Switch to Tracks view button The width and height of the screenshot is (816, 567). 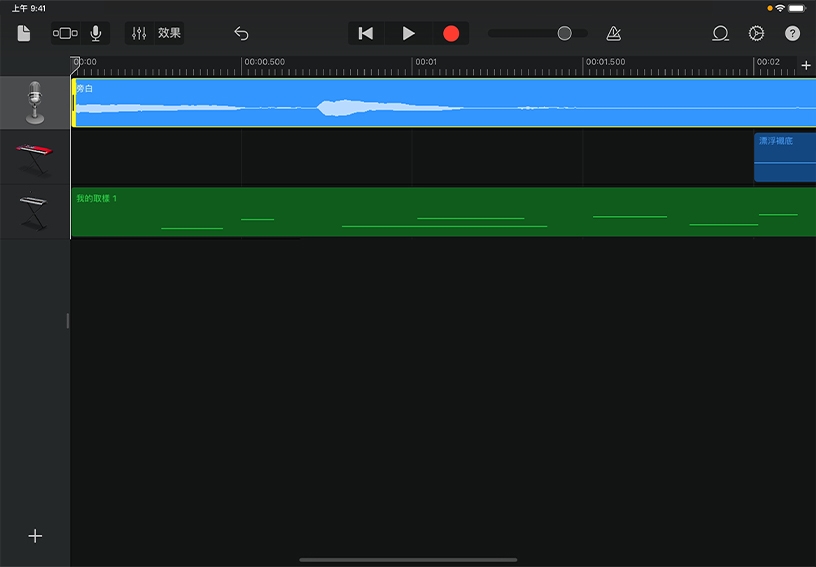coord(64,33)
